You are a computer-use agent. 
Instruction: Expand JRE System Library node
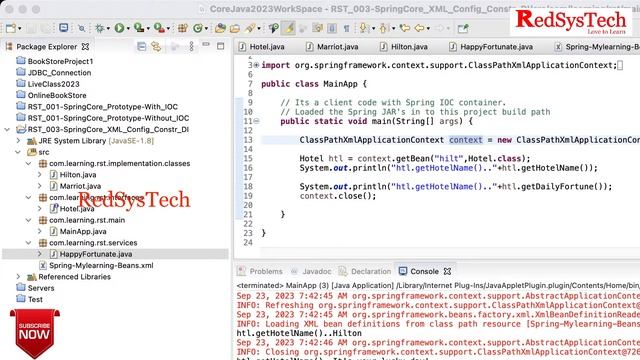pos(18,141)
